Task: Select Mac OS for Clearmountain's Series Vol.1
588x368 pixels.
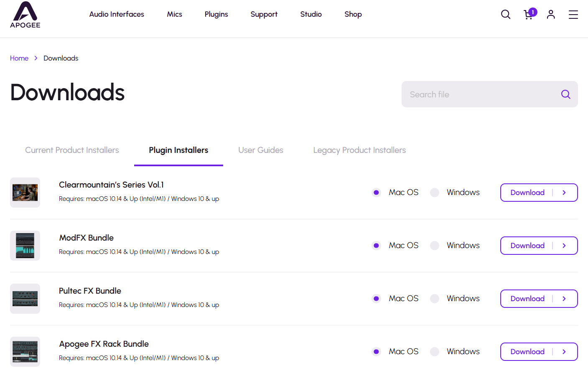Action: coord(376,193)
